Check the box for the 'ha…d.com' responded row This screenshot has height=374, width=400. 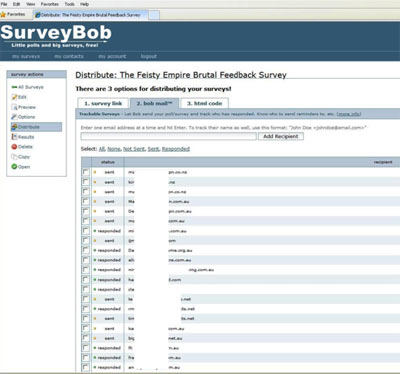click(x=86, y=279)
